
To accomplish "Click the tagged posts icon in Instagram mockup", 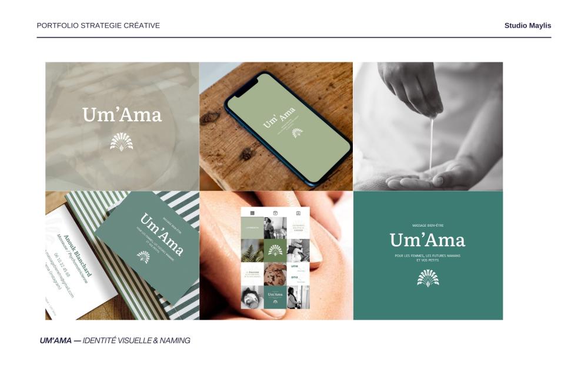I will pos(299,213).
